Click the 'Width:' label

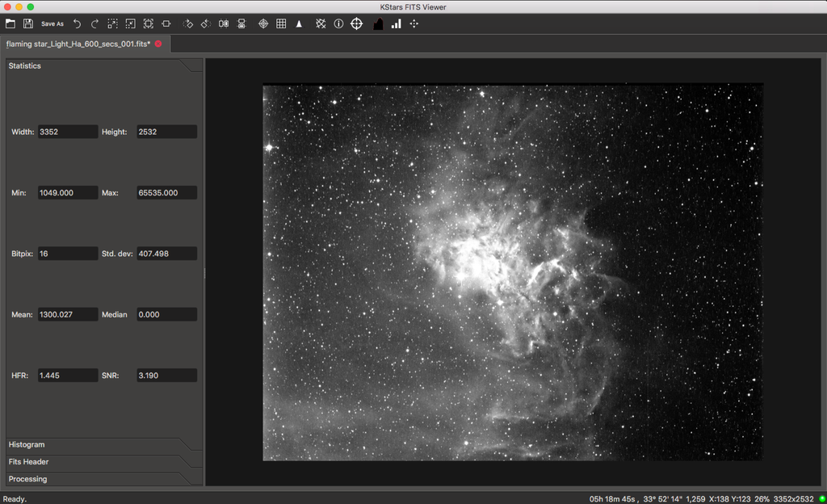click(x=23, y=132)
